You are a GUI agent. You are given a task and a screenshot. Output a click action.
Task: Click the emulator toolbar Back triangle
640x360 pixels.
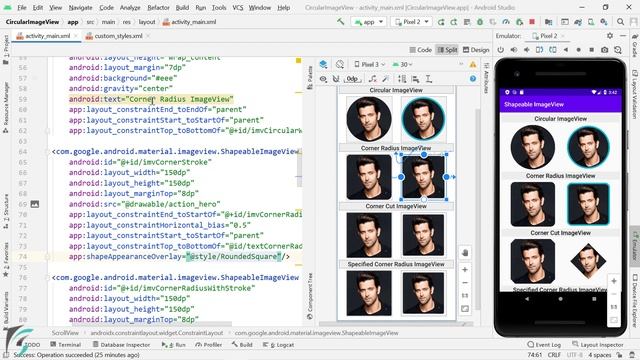pyautogui.click(x=566, y=50)
